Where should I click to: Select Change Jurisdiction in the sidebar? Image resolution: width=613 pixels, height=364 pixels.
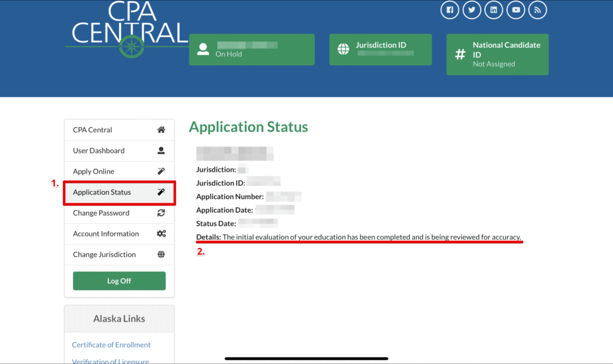[119, 254]
